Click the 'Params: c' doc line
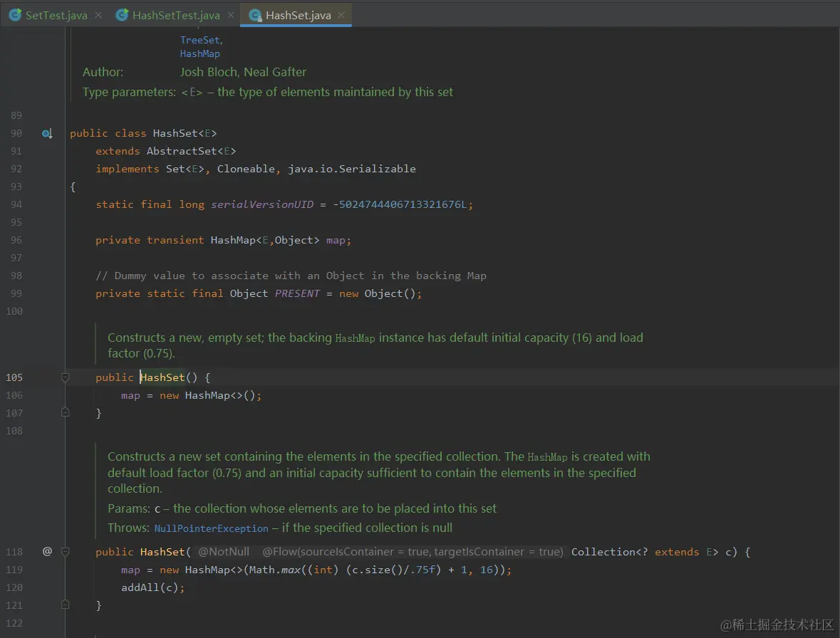 coord(301,508)
